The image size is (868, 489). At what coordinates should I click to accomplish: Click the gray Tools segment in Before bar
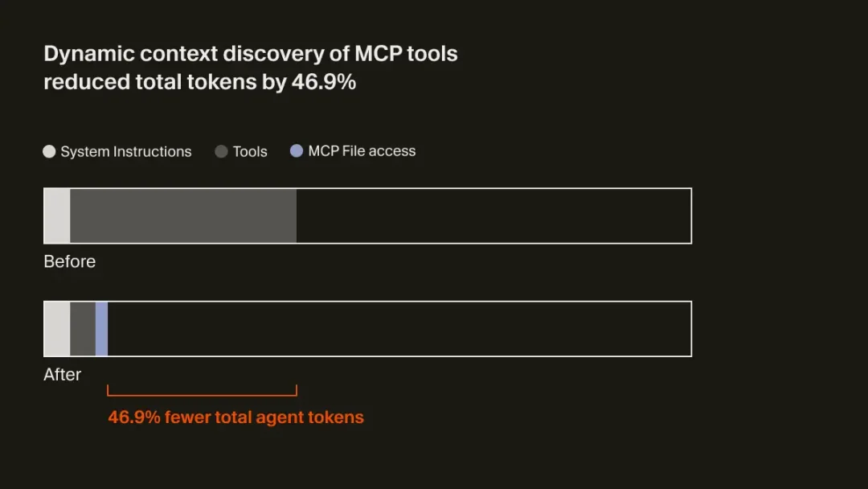(183, 216)
